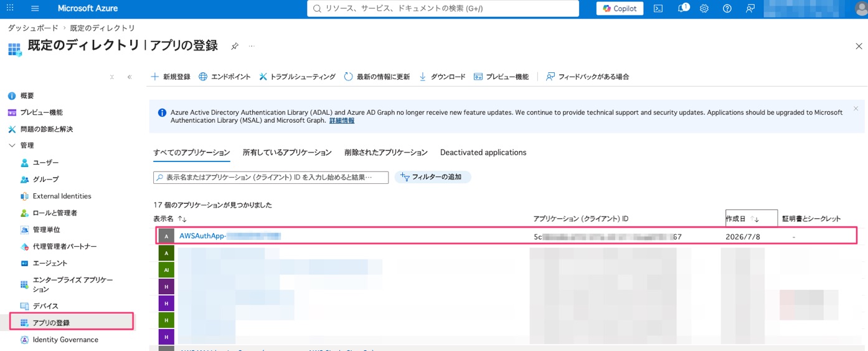868x351 pixels.
Task: Click the gray A avatar of AWSAuthApp
Action: (x=166, y=236)
